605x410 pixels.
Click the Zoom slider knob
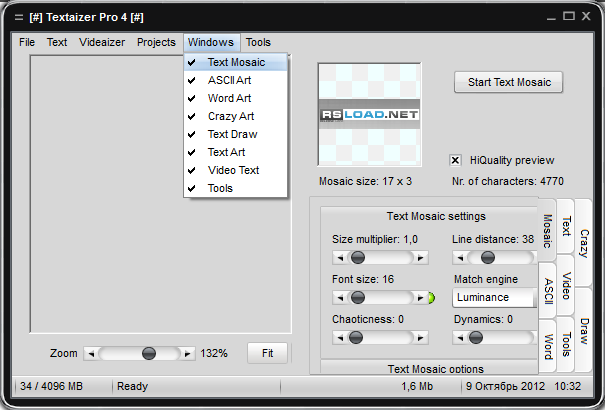[149, 353]
